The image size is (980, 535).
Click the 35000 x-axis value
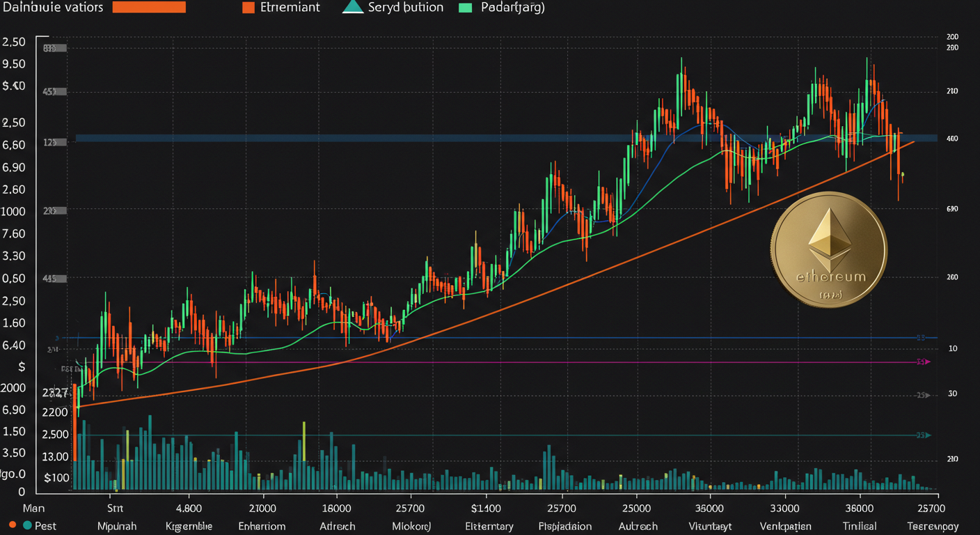point(709,508)
